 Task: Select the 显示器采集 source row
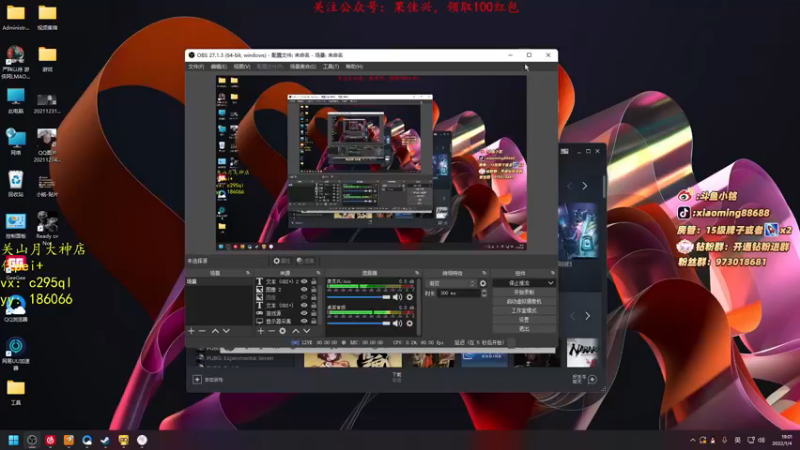click(x=287, y=321)
